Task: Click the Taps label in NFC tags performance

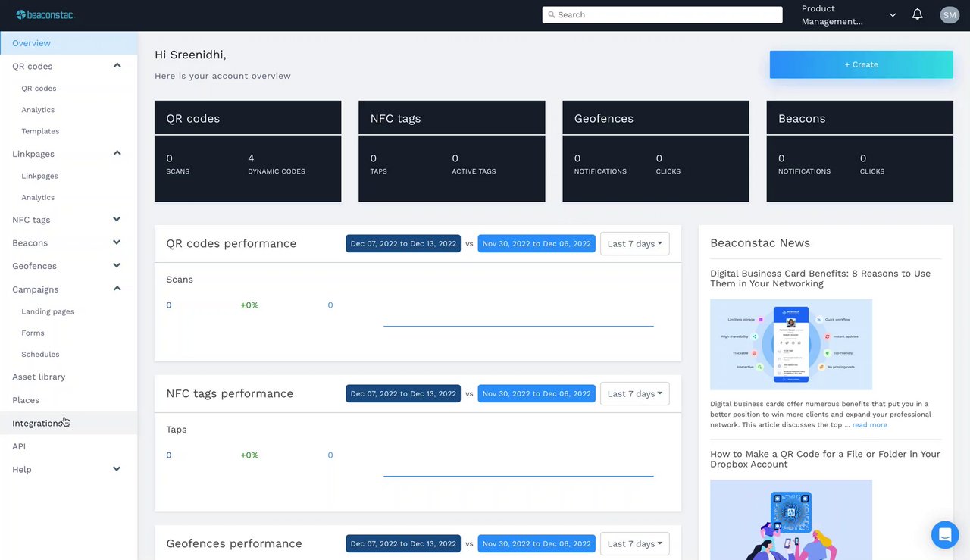Action: click(176, 430)
